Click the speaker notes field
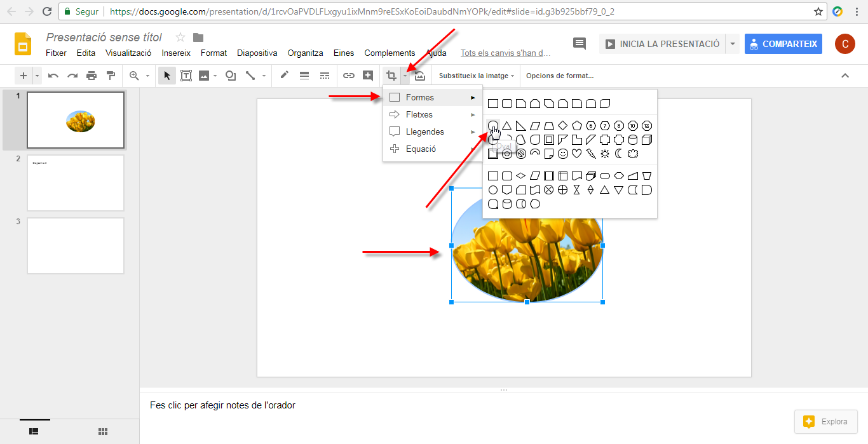 click(x=503, y=405)
